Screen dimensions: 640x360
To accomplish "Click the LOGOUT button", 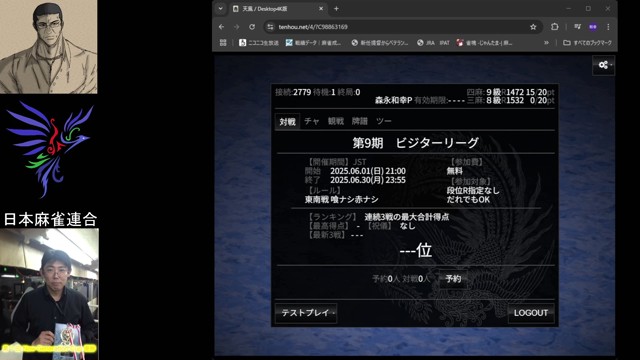I will pos(531,313).
